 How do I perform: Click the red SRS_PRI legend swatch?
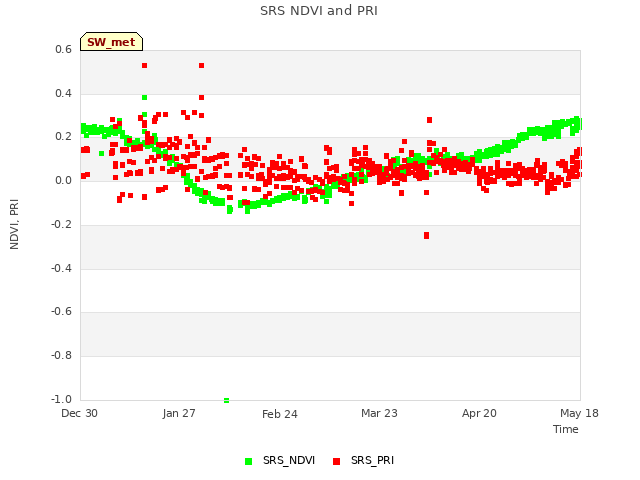[336, 461]
